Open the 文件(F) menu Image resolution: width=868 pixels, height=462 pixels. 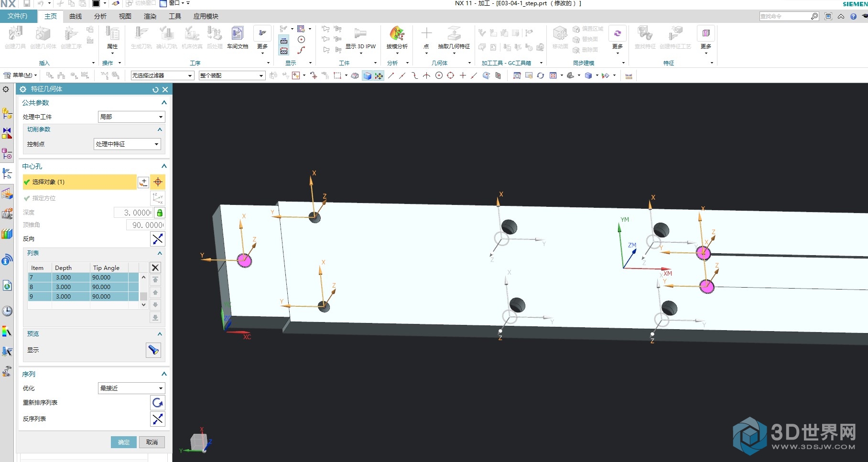tap(18, 16)
